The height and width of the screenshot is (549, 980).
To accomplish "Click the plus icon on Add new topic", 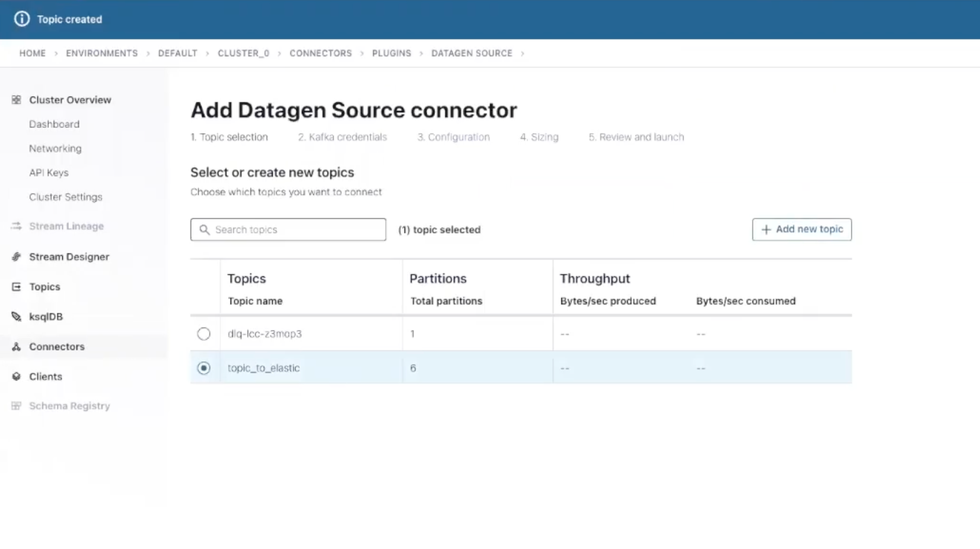I will pyautogui.click(x=766, y=230).
